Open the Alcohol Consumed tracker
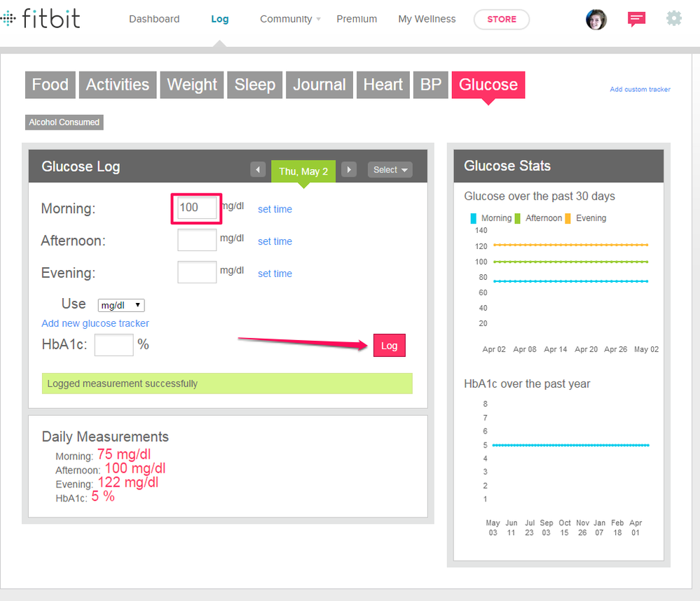The height and width of the screenshot is (601, 700). point(64,123)
